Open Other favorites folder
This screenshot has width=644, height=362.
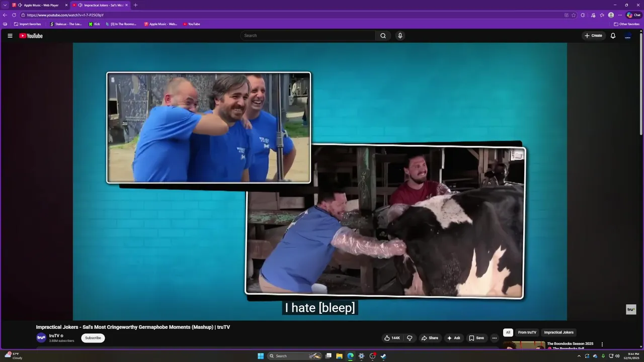626,24
